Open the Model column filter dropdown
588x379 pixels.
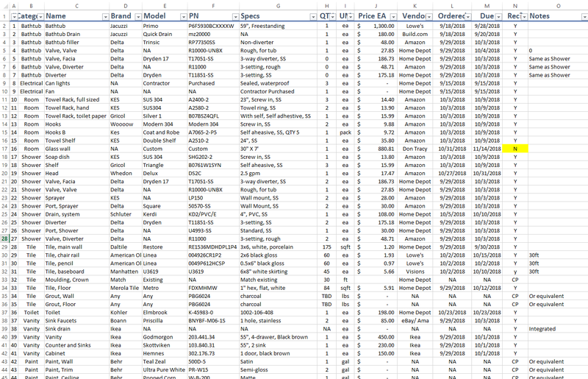pyautogui.click(x=183, y=16)
